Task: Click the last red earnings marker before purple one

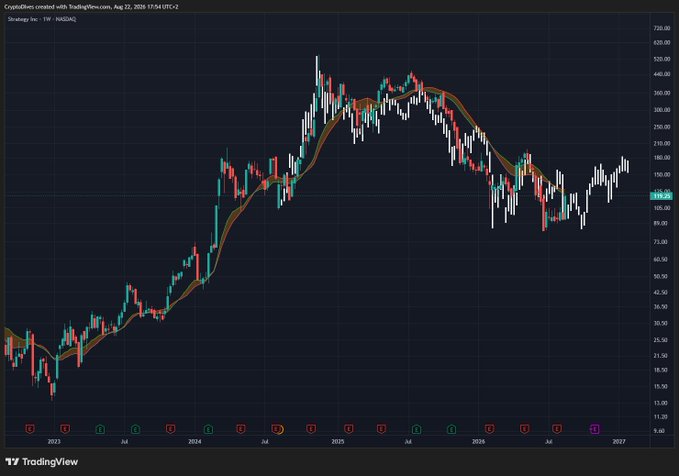Action: pyautogui.click(x=557, y=429)
